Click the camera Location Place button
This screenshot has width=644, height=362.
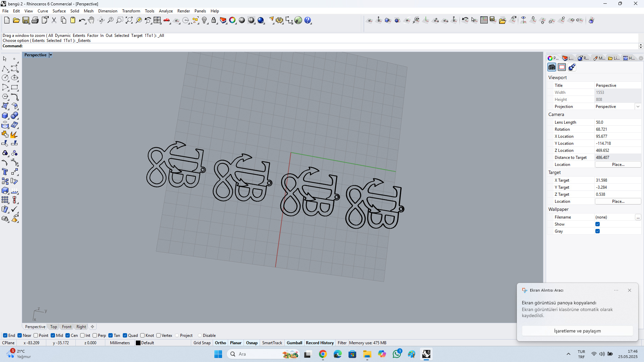pyautogui.click(x=618, y=165)
